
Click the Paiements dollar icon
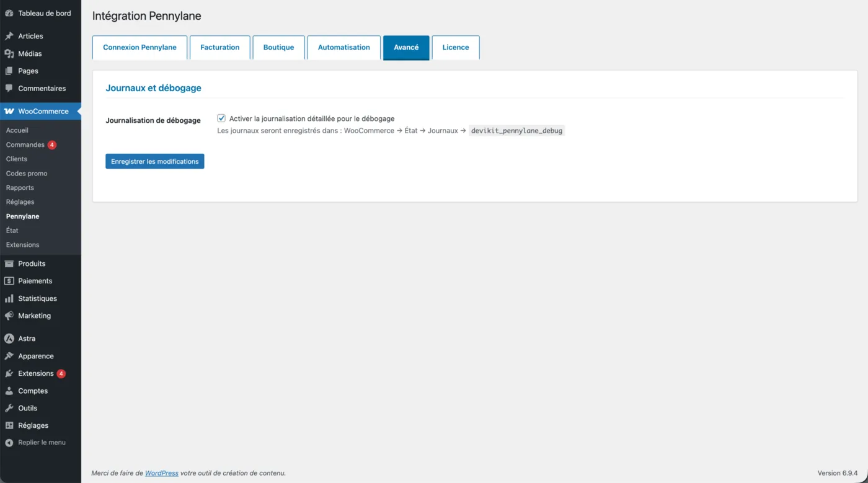coord(9,281)
